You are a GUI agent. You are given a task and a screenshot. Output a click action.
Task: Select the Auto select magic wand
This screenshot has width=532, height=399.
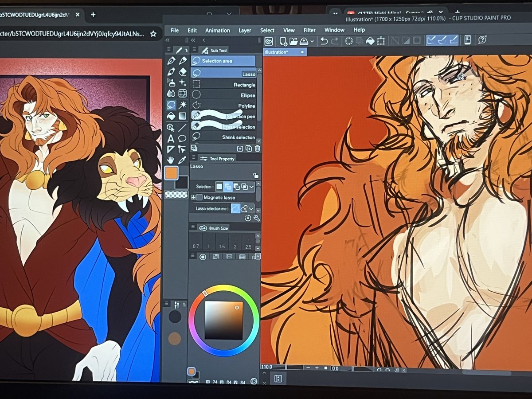pyautogui.click(x=183, y=105)
